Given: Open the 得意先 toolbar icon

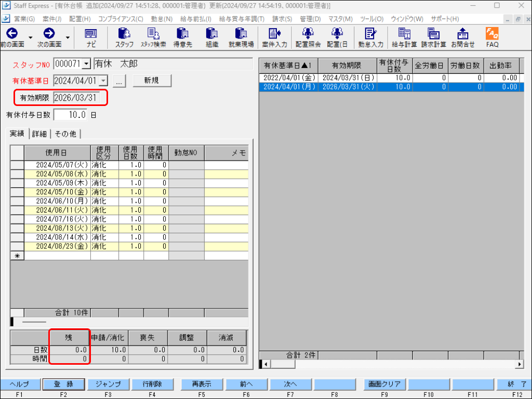Looking at the screenshot, I should click(182, 37).
